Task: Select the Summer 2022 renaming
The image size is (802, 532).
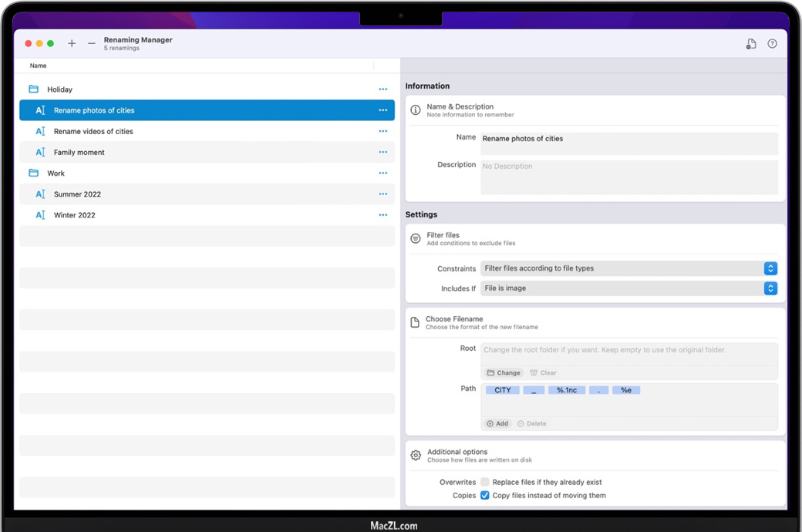Action: 77,194
